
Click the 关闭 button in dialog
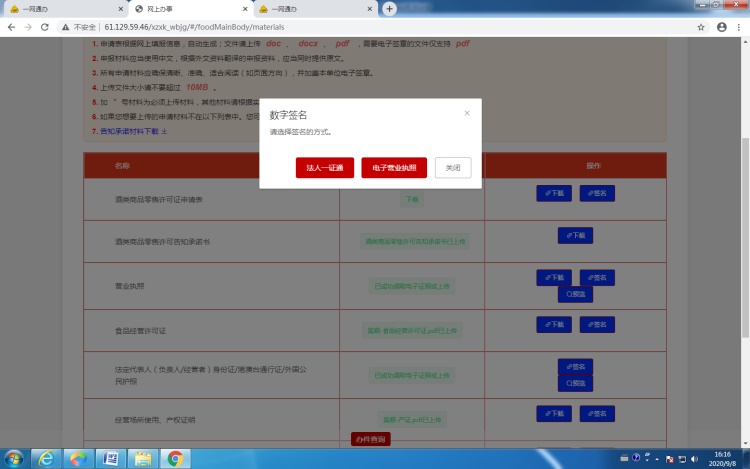[453, 168]
